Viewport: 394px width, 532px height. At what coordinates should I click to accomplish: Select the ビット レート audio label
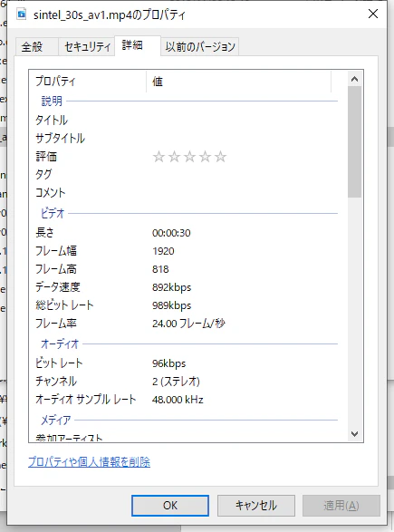[59, 363]
